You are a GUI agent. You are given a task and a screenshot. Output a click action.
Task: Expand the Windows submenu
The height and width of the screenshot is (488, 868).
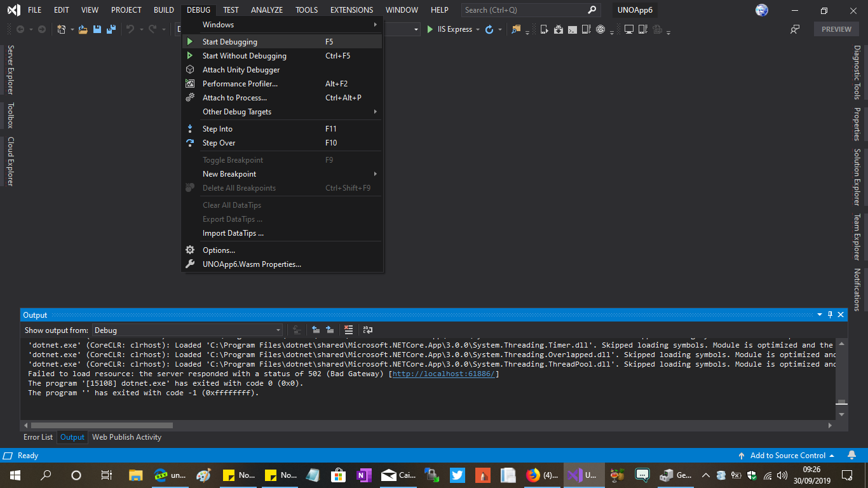click(282, 25)
